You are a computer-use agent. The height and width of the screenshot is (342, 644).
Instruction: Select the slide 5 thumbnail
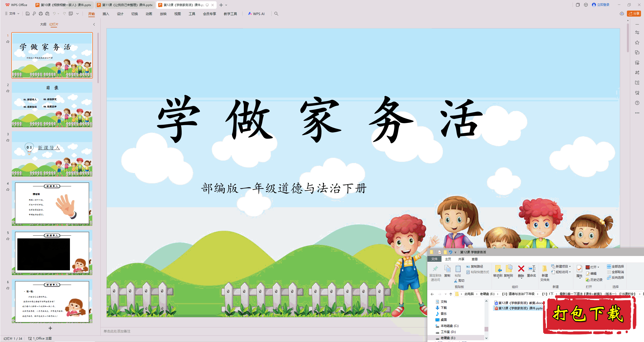52,252
